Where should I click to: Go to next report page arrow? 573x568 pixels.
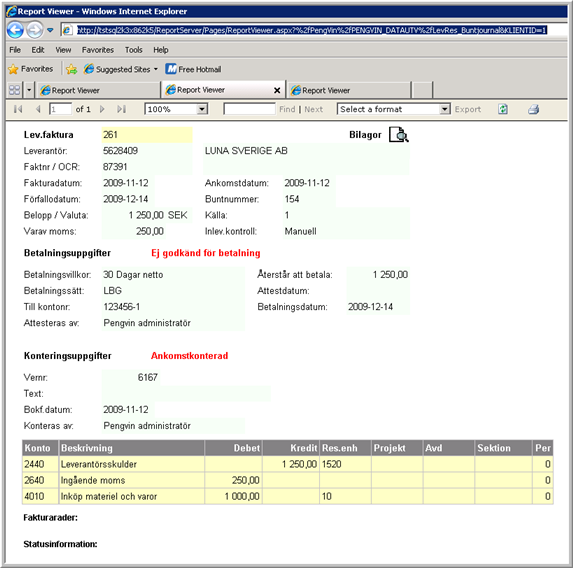(102, 109)
